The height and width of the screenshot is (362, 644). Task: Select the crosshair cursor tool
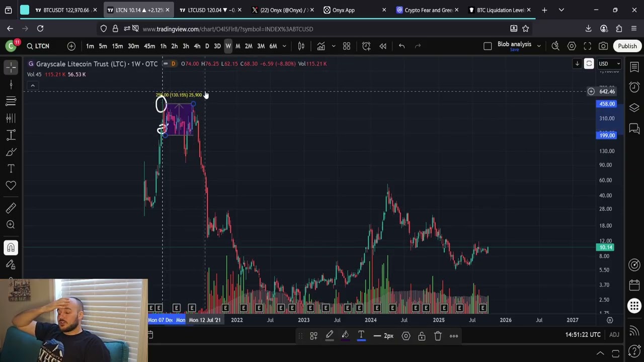click(11, 67)
